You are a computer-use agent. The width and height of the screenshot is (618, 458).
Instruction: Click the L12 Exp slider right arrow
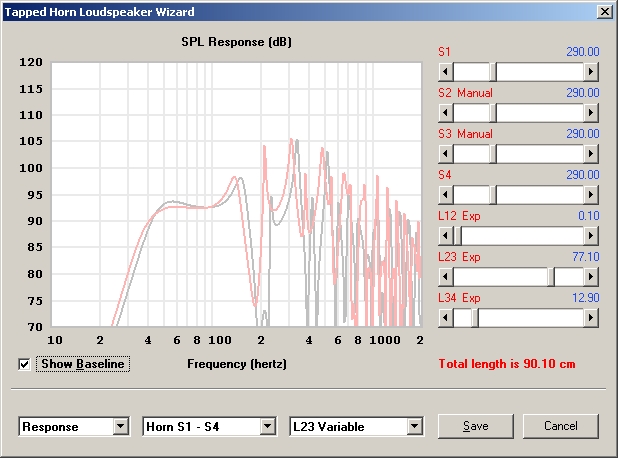tap(591, 236)
